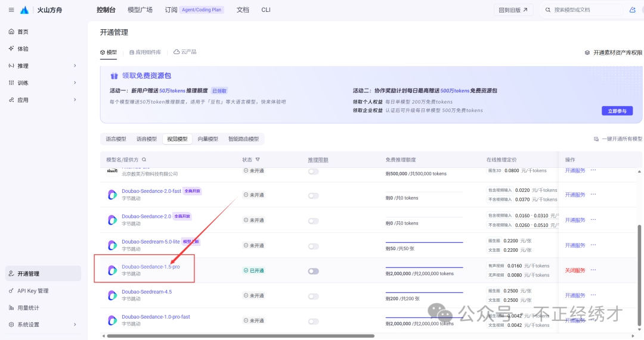Toggle inference limit for Doubao-Seedance-1.5-pro
The width and height of the screenshot is (644, 340).
point(314,271)
